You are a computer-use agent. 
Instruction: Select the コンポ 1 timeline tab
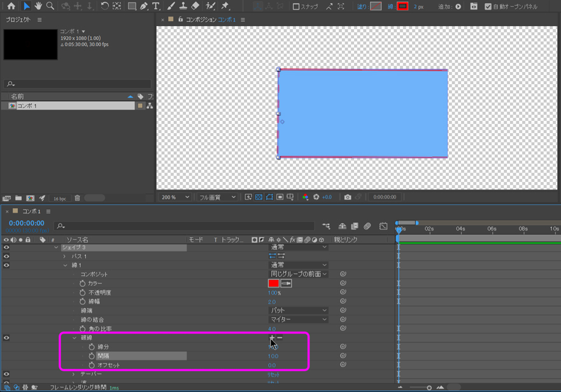pyautogui.click(x=31, y=211)
